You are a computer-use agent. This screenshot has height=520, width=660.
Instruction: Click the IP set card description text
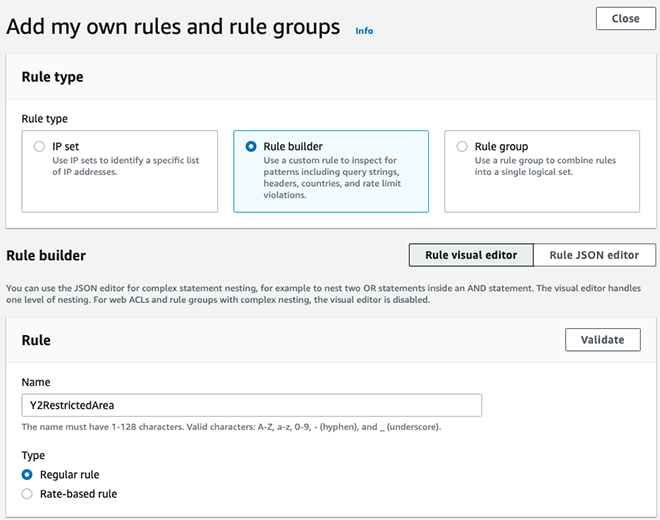tap(125, 166)
